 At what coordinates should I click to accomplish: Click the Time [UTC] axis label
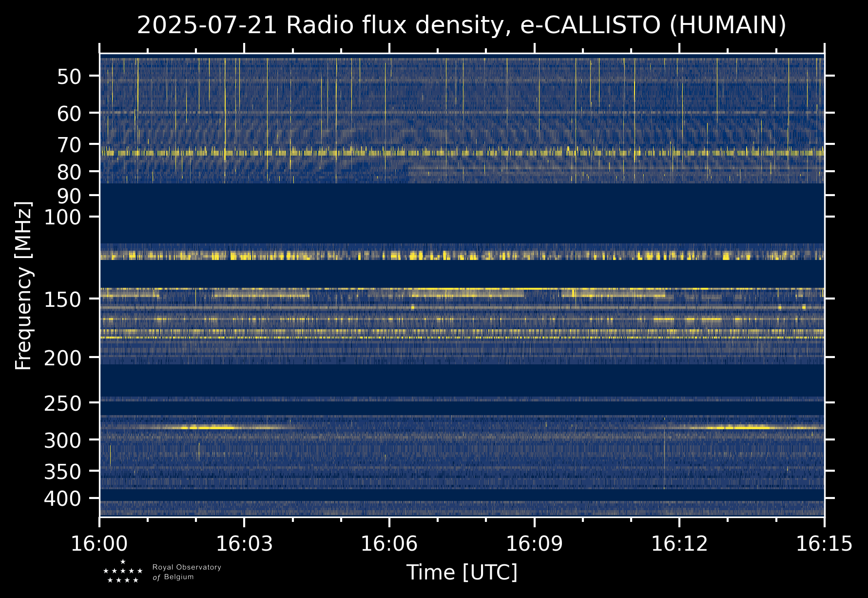[462, 572]
